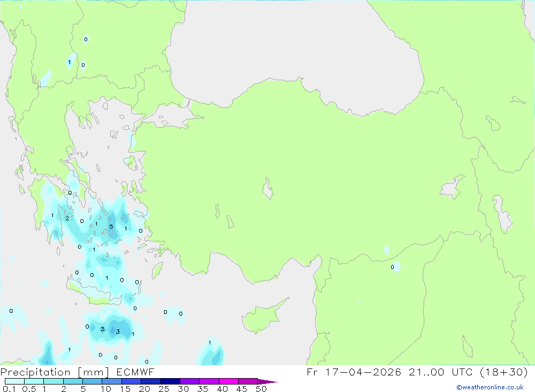Click the legend tick label '25'

pos(164,389)
